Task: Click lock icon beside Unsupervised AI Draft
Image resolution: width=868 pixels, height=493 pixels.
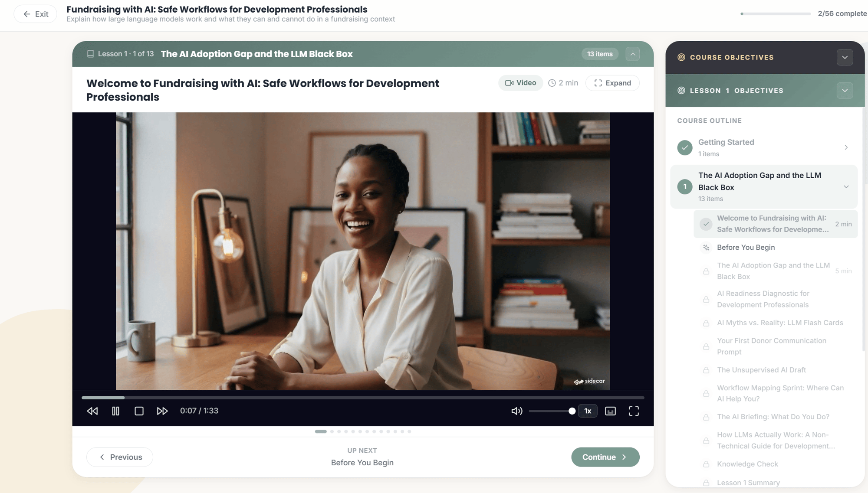Action: pyautogui.click(x=706, y=370)
